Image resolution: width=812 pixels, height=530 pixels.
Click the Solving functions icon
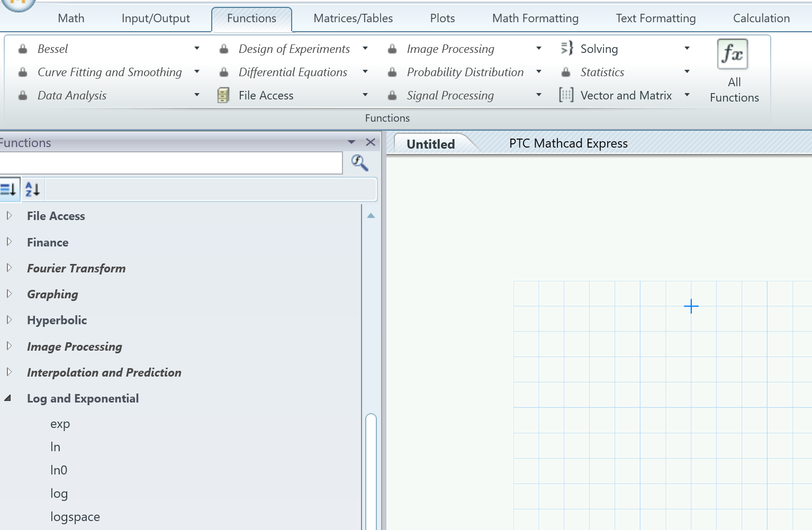click(566, 48)
